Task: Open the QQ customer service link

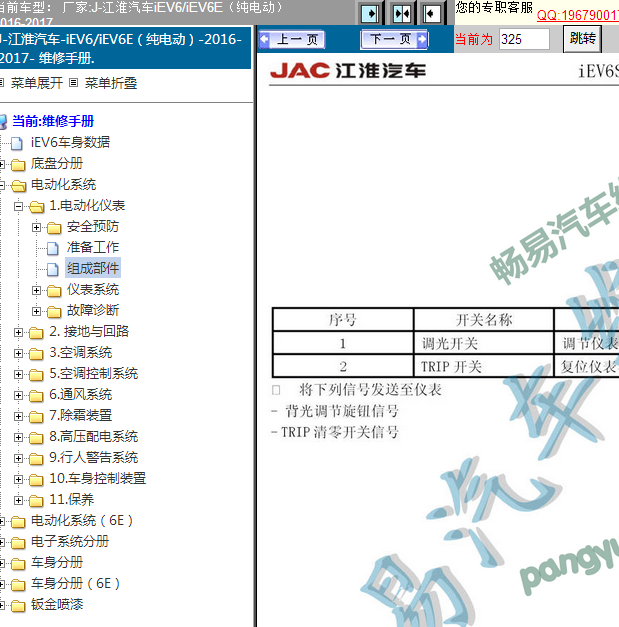Action: (578, 15)
